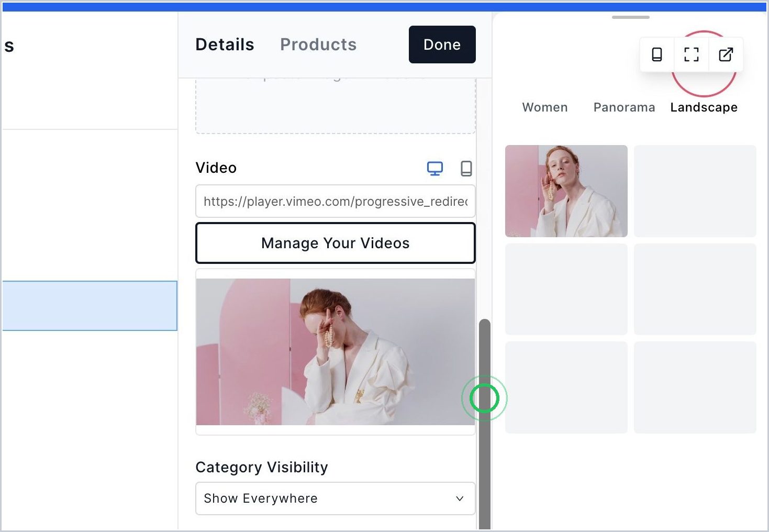The width and height of the screenshot is (769, 532).
Task: Select the Panorama category tab
Action: click(x=624, y=107)
